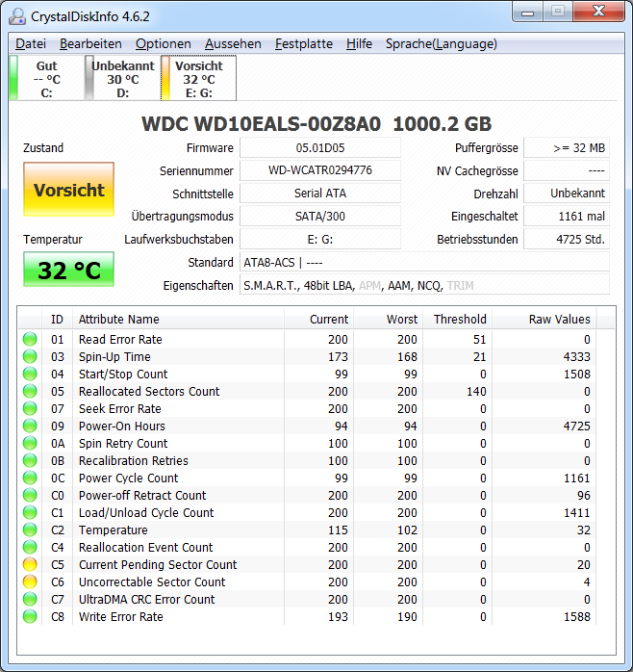
Task: Click yellow warning icon for Current Pending Sector Count
Action: [x=30, y=564]
